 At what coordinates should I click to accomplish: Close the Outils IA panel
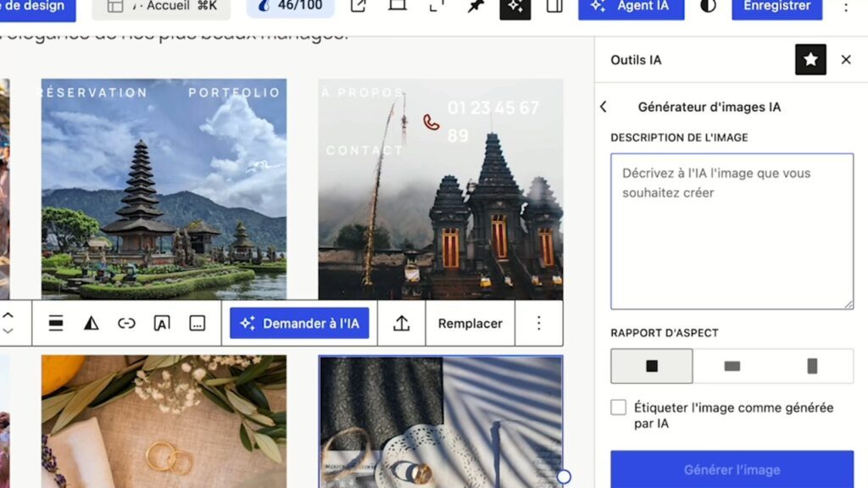[x=846, y=59]
